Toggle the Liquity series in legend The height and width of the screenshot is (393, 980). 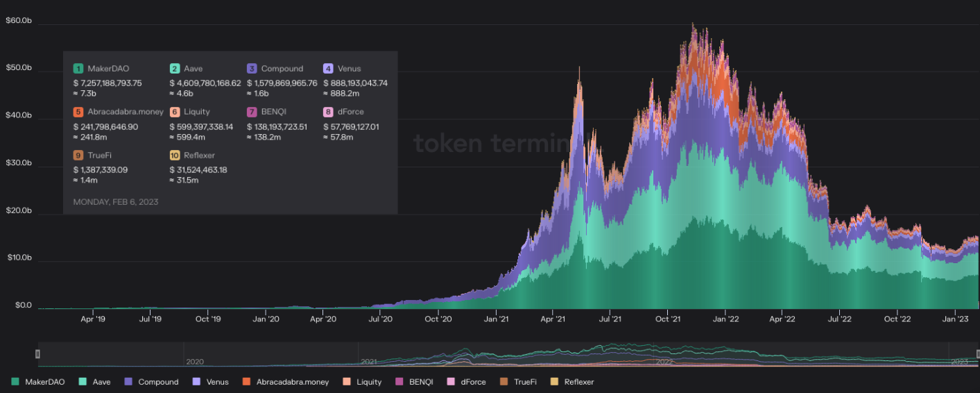pos(362,382)
